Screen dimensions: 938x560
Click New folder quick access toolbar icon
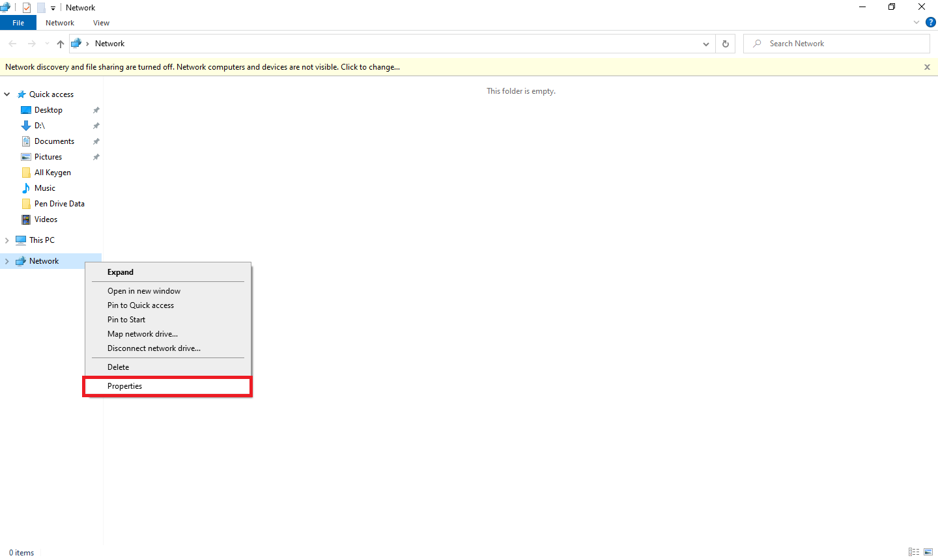tap(41, 8)
